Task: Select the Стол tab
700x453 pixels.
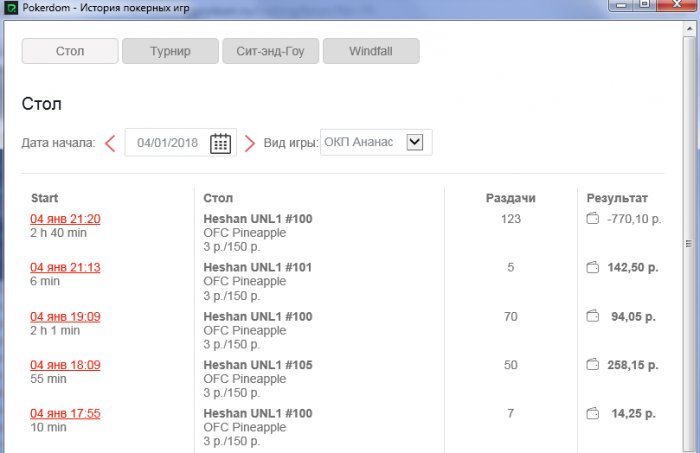Action: 70,51
